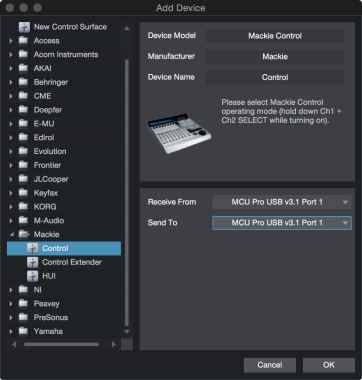This screenshot has height=380, width=362.
Task: Open the Receive From port dropdown
Action: [x=282, y=202]
